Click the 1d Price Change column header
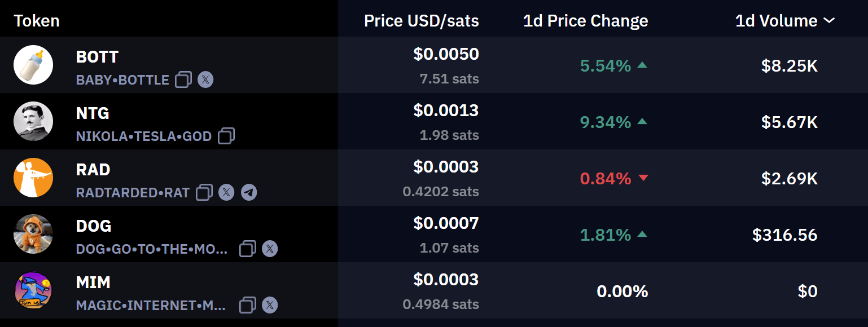This screenshot has width=868, height=327. click(x=585, y=21)
